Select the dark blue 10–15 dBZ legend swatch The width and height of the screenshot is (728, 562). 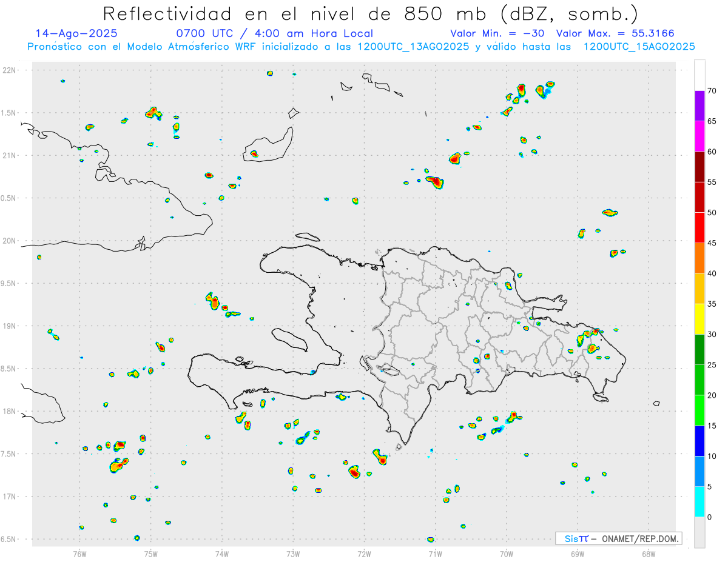[x=699, y=441]
